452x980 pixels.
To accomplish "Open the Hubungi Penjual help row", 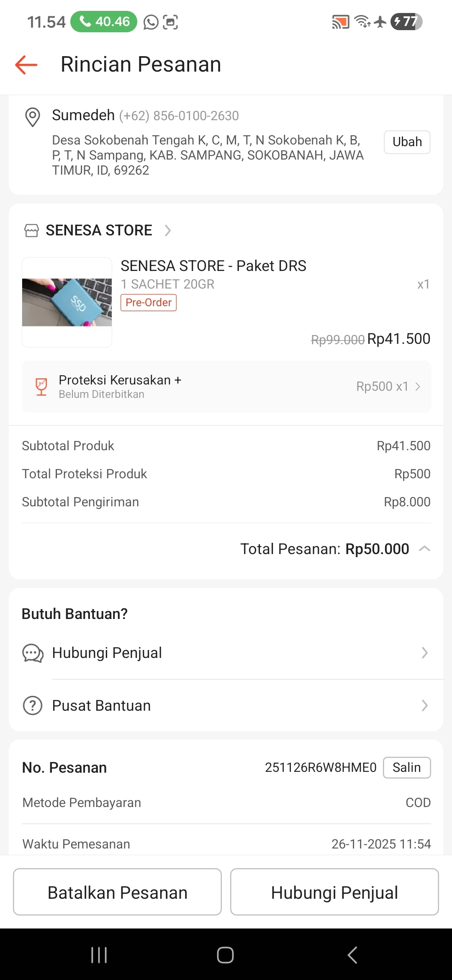I will click(226, 653).
